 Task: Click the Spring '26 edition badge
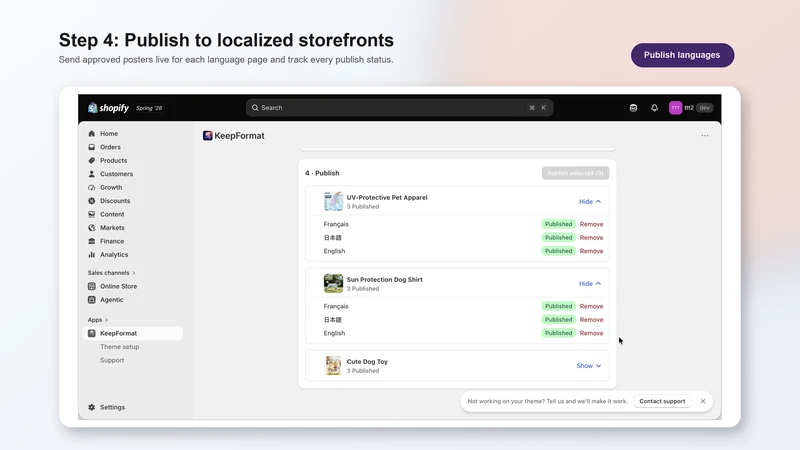click(149, 108)
